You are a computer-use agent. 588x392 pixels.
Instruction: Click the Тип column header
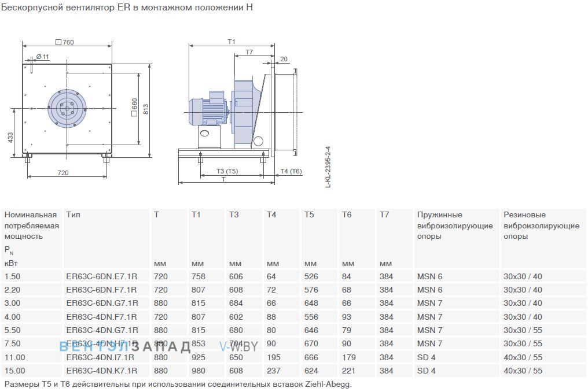73,215
